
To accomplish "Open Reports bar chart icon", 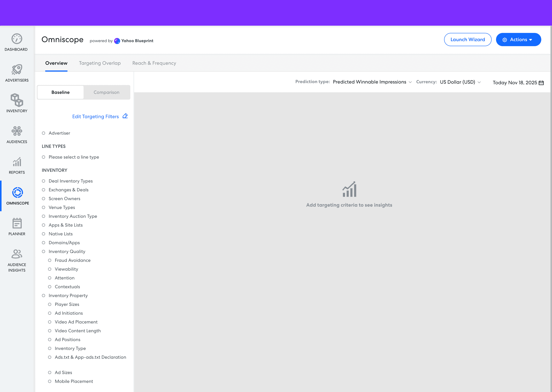I will (17, 162).
